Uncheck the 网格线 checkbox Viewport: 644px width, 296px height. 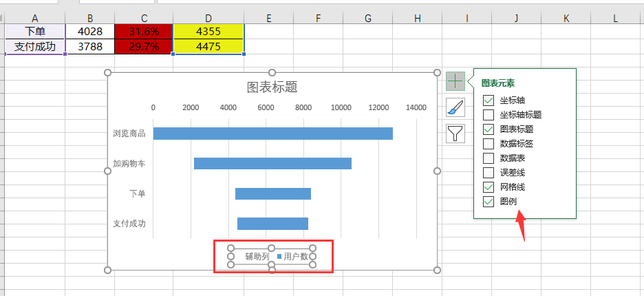pos(489,187)
